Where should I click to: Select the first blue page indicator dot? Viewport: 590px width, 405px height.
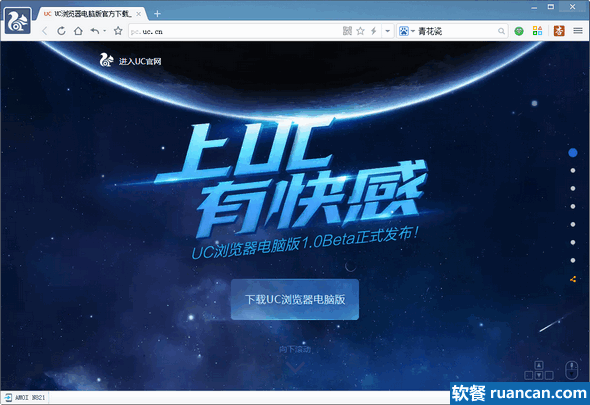[573, 152]
